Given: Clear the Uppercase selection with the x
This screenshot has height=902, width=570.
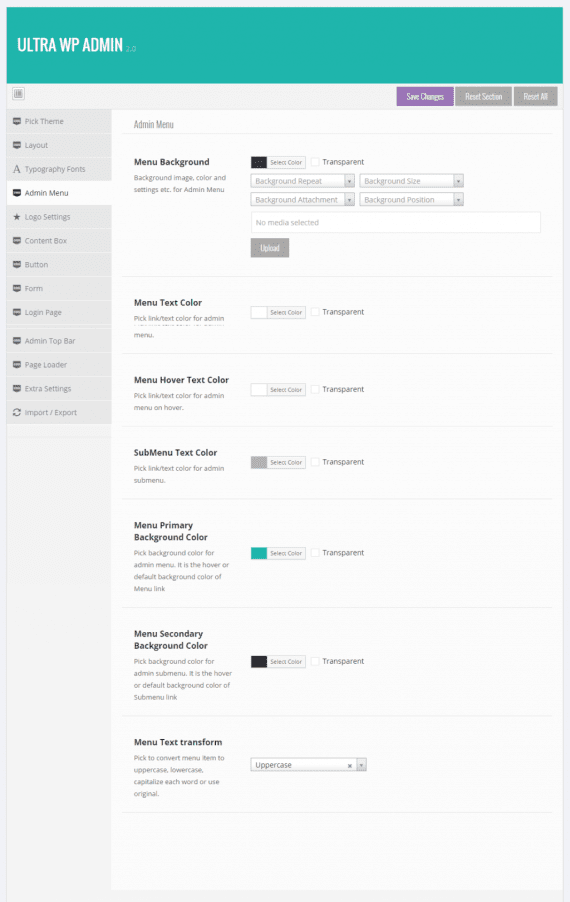Looking at the screenshot, I should tap(350, 766).
